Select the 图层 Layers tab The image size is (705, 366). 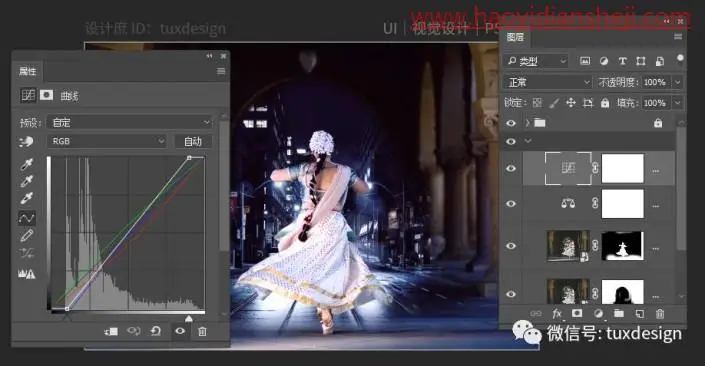tap(515, 37)
